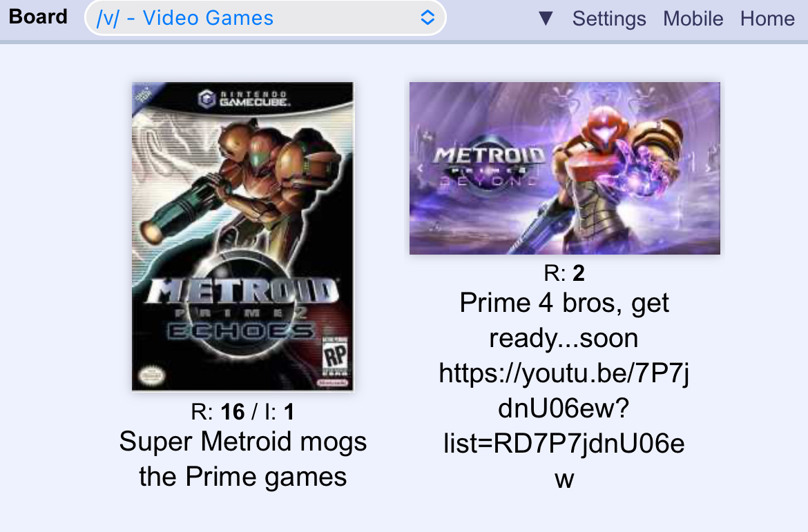Switch to the Mobile view
The width and height of the screenshot is (808, 532).
point(693,19)
